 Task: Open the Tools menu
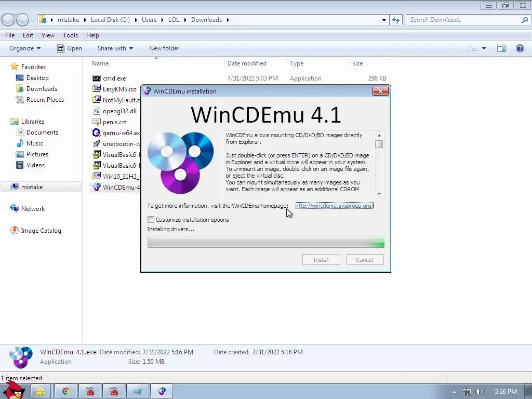pyautogui.click(x=70, y=35)
